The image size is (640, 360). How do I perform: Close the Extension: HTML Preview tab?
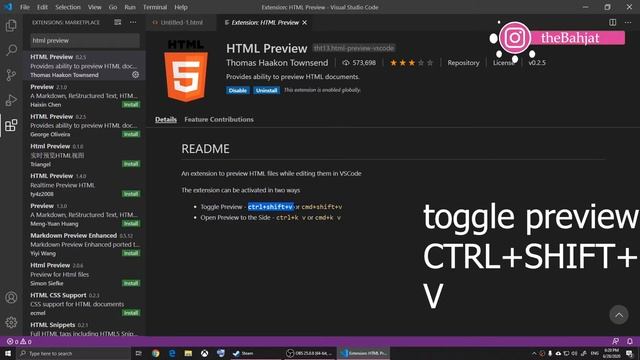[304, 22]
